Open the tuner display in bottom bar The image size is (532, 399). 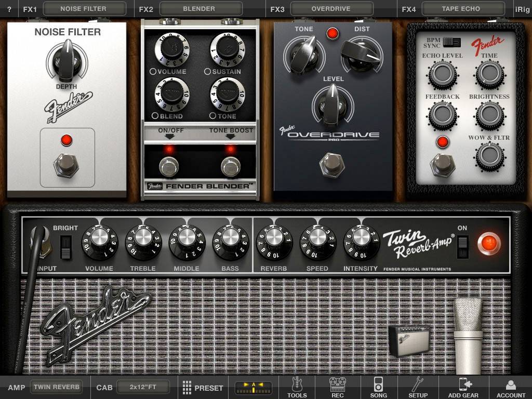[x=253, y=388]
